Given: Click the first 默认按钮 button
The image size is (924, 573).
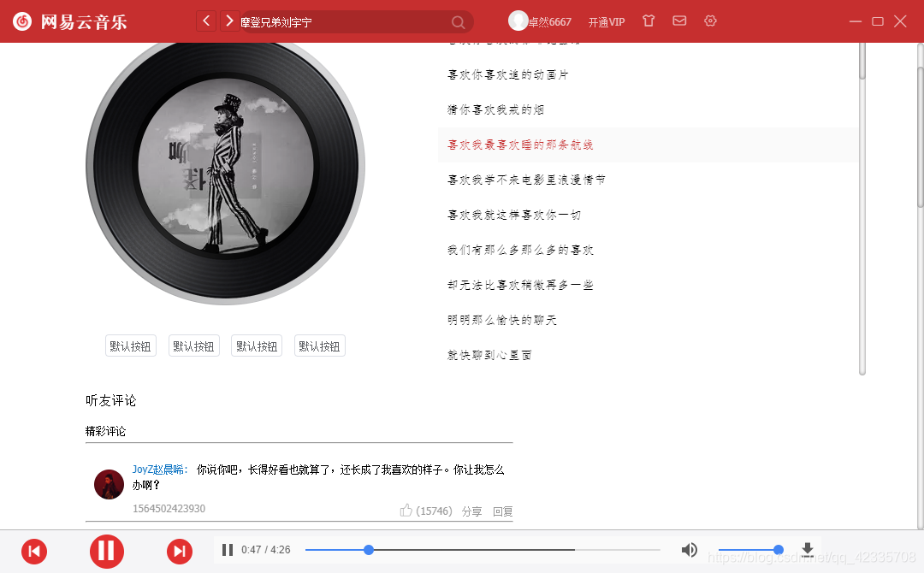Looking at the screenshot, I should coord(131,346).
